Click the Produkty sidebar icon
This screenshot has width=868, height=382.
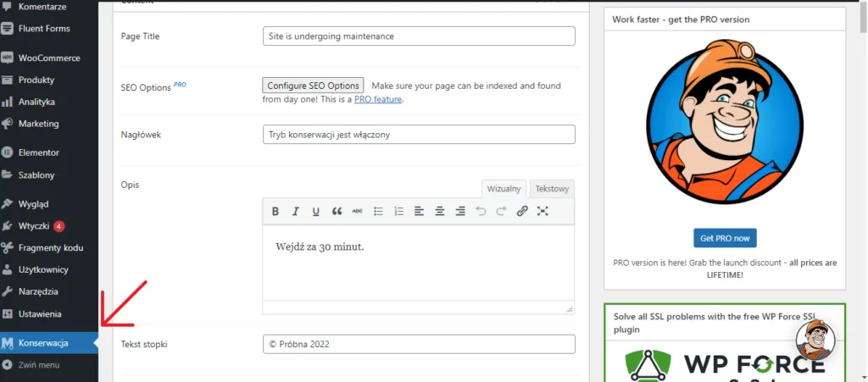[7, 80]
